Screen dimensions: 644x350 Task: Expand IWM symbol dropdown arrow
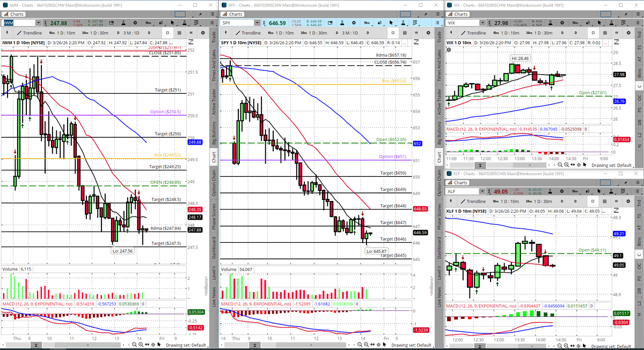pos(39,23)
